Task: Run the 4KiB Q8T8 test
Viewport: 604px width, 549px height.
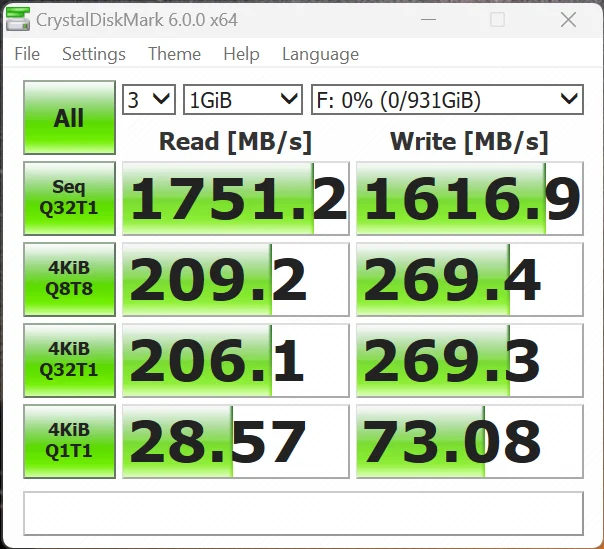Action: click(69, 279)
